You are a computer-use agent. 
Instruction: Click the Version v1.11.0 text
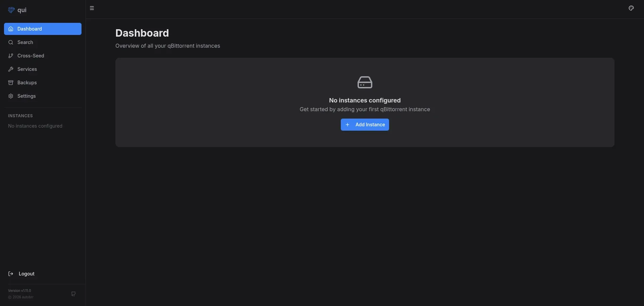tap(19, 291)
